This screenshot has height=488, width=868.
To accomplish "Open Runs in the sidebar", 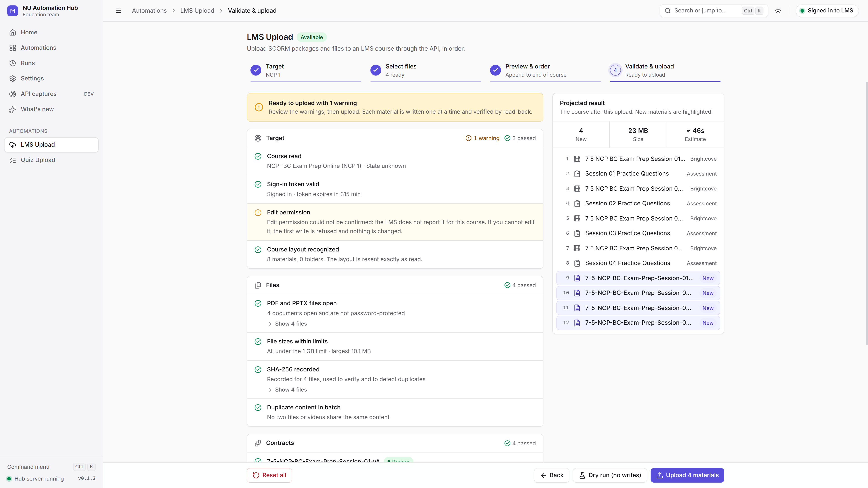I will tap(51, 63).
